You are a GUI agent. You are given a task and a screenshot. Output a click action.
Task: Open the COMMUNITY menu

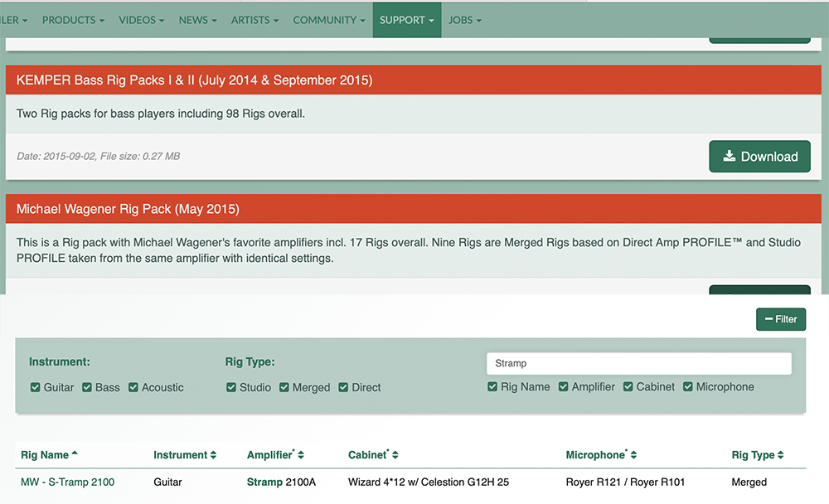tap(329, 20)
